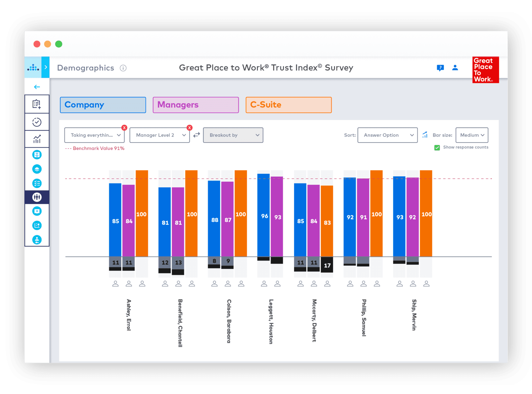The width and height of the screenshot is (532, 394).
Task: Click person icon under Ship's orange bar
Action: pos(426,284)
